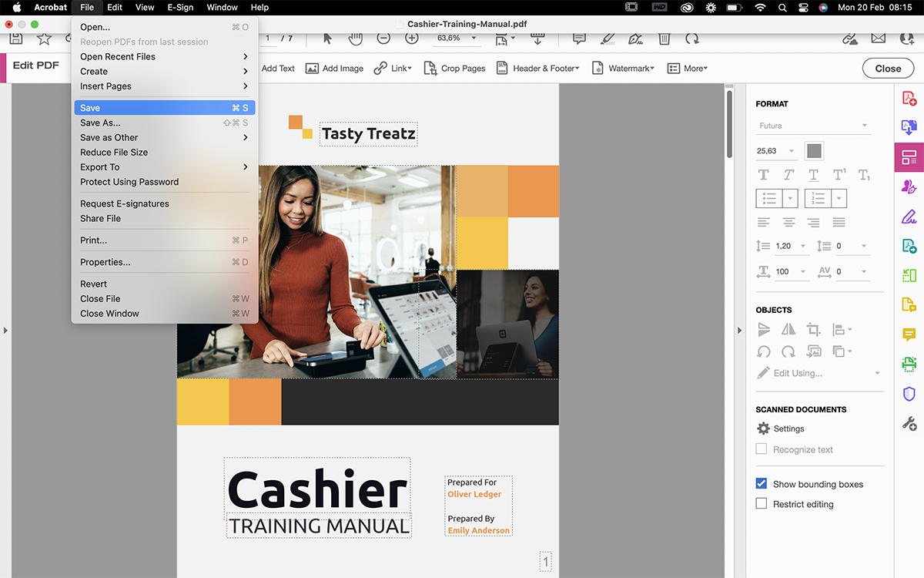924x578 pixels.
Task: Select the Add Text tool
Action: (x=278, y=68)
